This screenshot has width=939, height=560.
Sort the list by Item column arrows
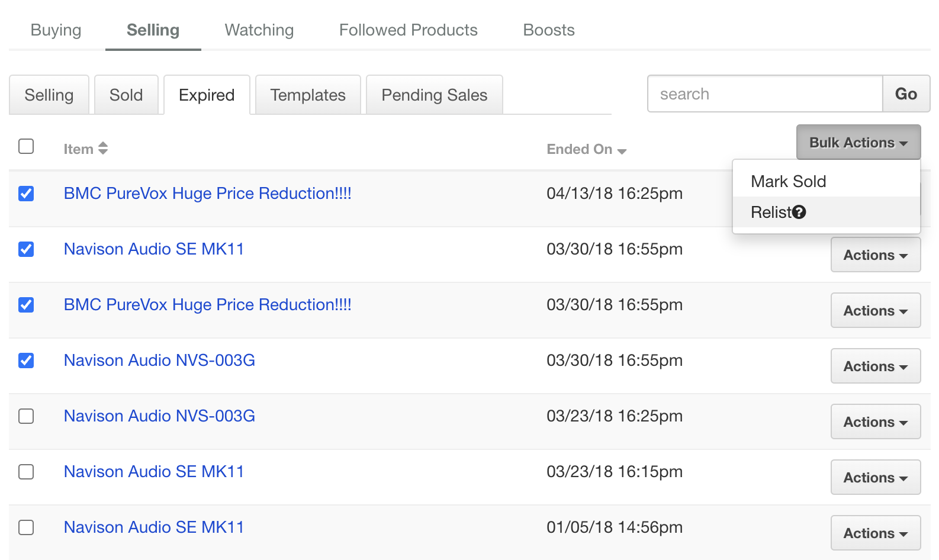[x=103, y=148]
